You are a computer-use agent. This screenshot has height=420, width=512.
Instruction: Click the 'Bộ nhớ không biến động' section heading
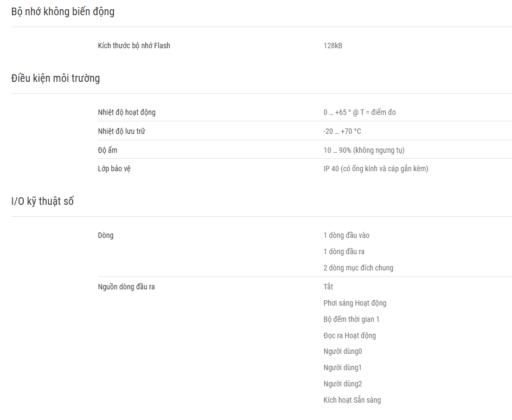[x=63, y=12]
